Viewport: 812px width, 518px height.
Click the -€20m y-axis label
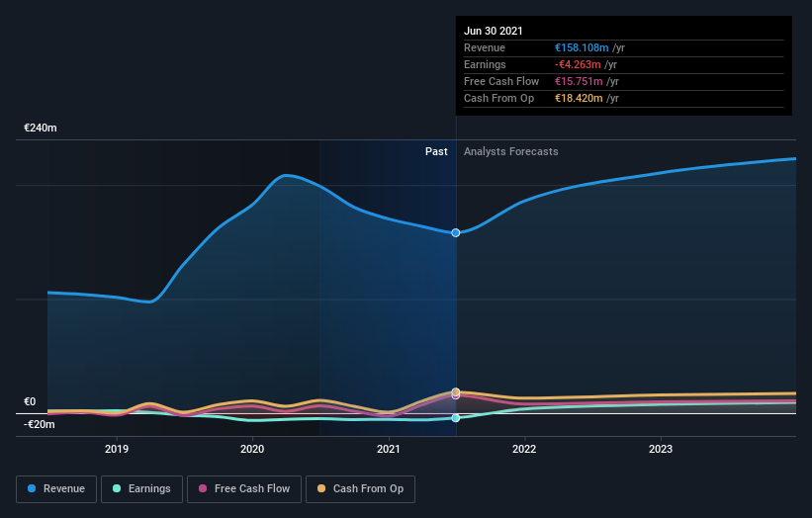pos(40,424)
